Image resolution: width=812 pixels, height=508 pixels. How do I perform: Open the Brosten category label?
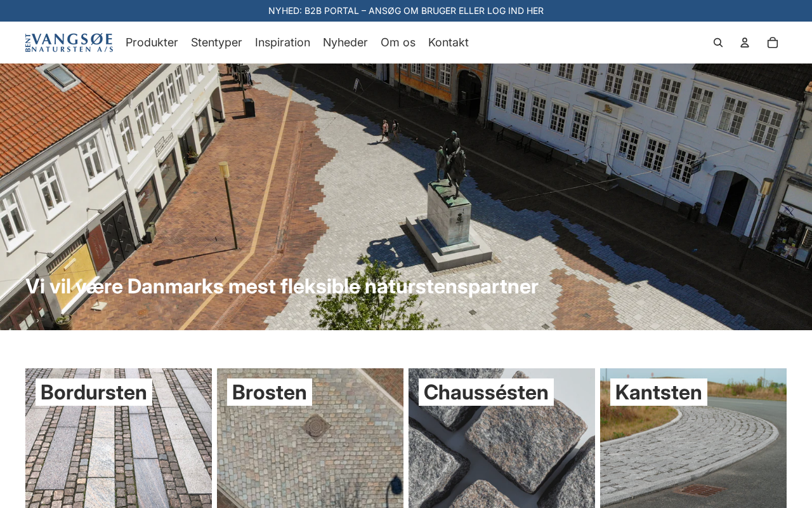[270, 392]
